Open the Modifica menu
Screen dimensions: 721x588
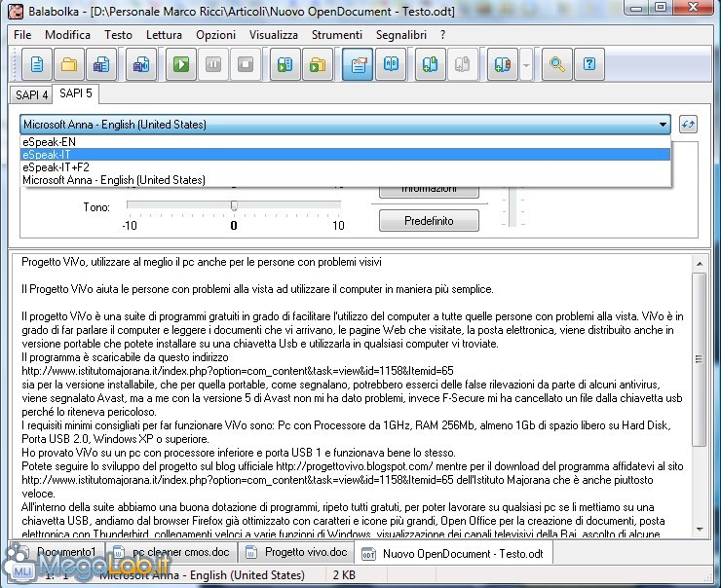[x=67, y=35]
